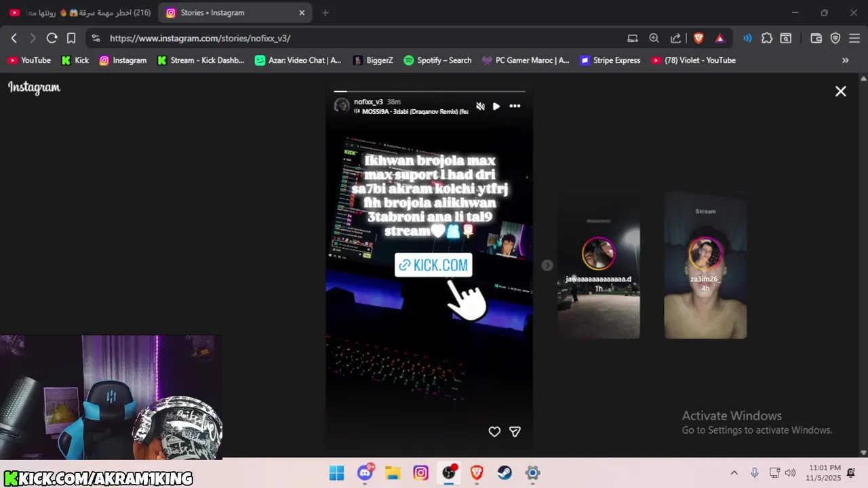Viewport: 868px width, 488px height.
Task: Open Brave Shields lion icon
Action: [x=698, y=39]
